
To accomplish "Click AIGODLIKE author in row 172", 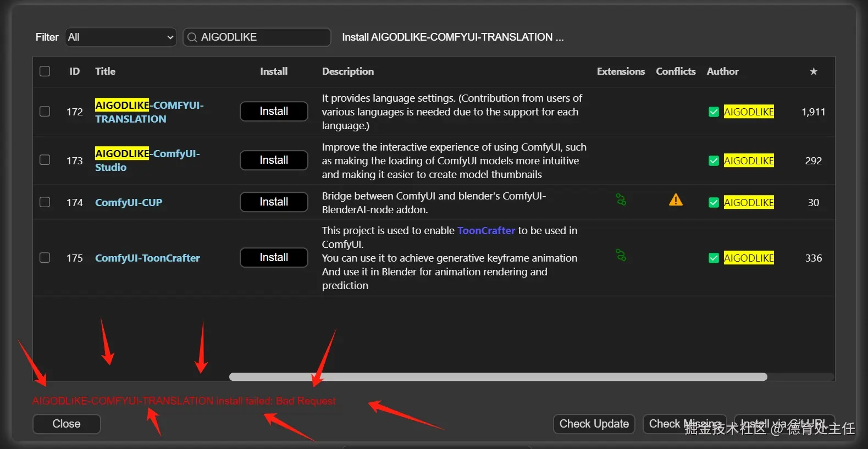I will tap(749, 112).
